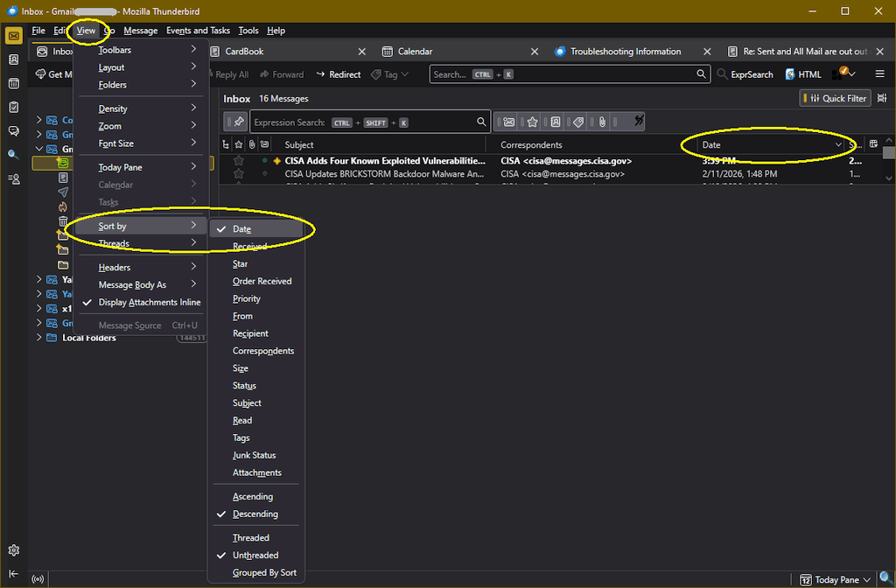The image size is (896, 588).
Task: Filter messages by attachment paperclip icon
Action: tap(602, 122)
